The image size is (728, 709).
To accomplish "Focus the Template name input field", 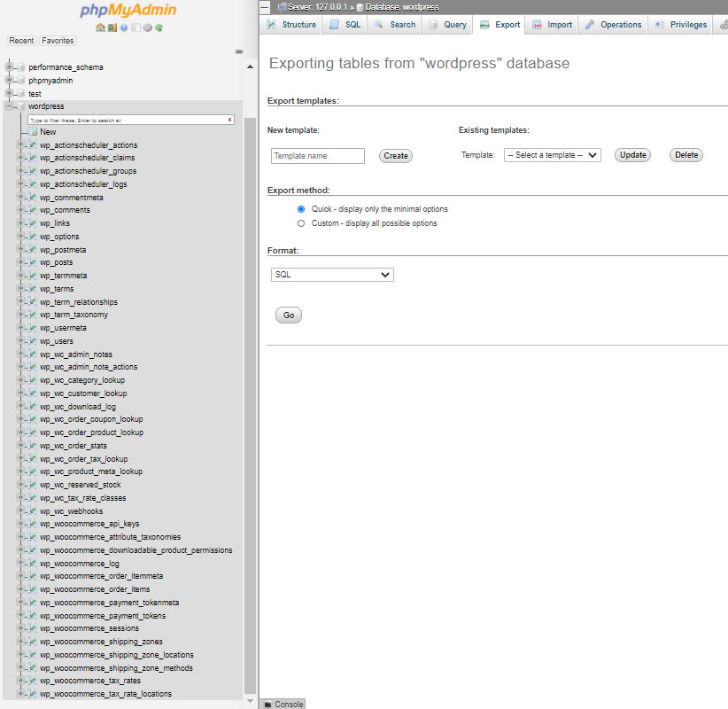I will tap(318, 156).
